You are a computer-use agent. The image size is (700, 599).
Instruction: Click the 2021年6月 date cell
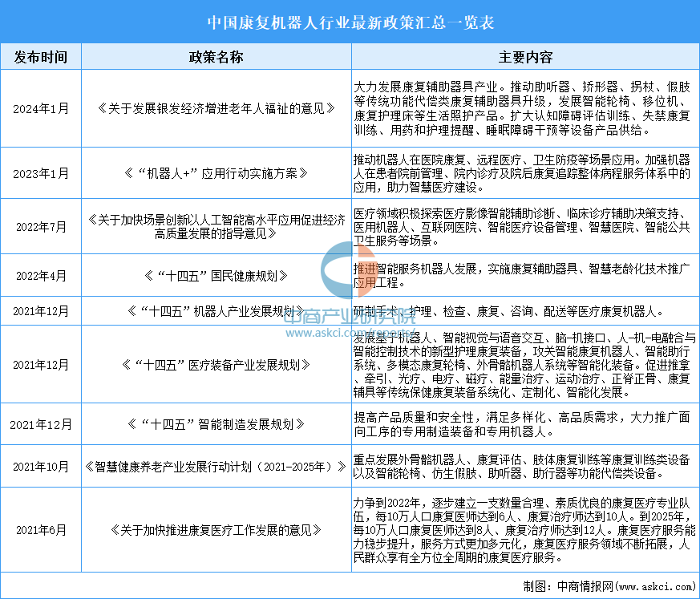tap(41, 529)
